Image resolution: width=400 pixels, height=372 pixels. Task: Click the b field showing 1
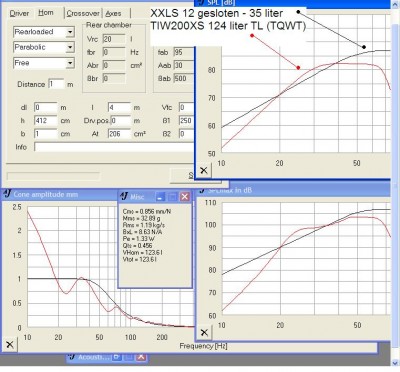[46, 134]
